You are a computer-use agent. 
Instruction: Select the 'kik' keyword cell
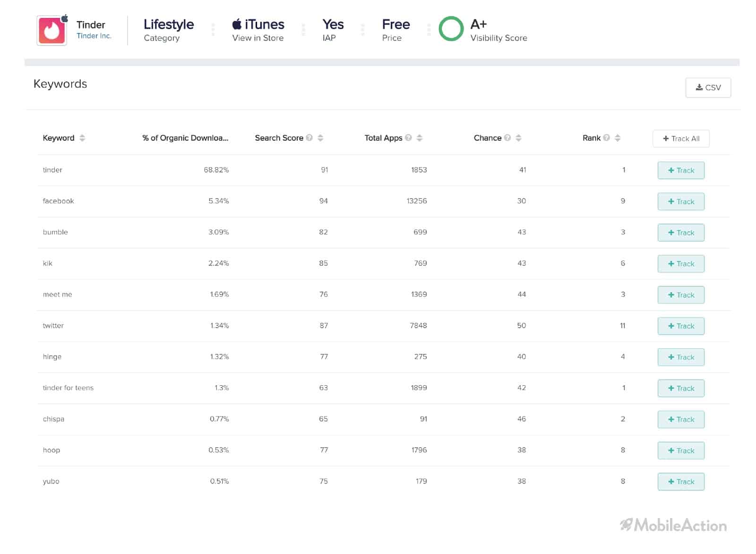47,263
